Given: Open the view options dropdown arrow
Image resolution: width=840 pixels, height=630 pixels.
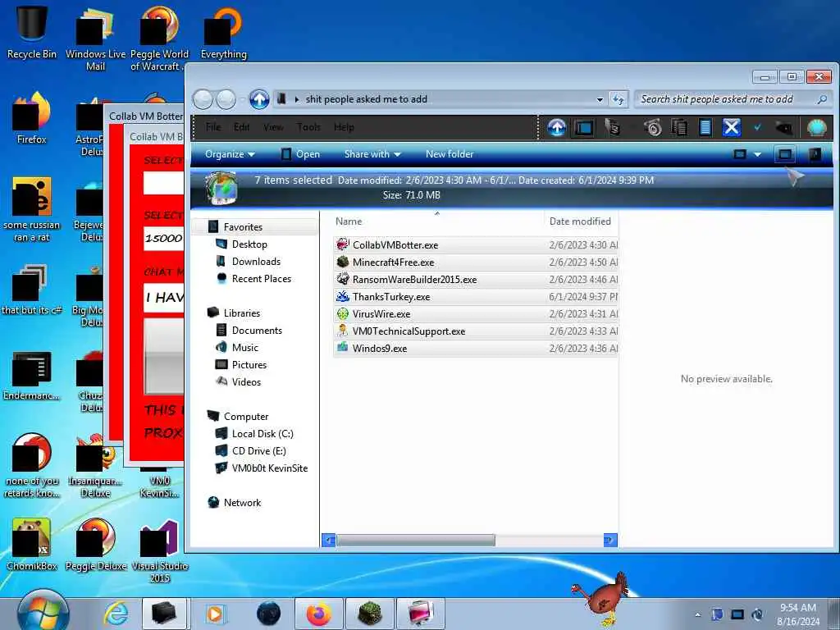Looking at the screenshot, I should (x=757, y=154).
